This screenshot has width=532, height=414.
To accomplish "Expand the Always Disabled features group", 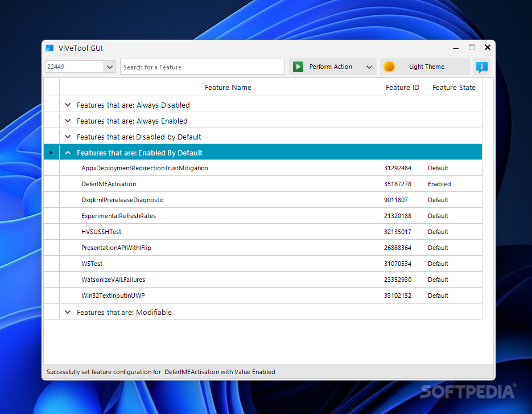I will pos(68,105).
